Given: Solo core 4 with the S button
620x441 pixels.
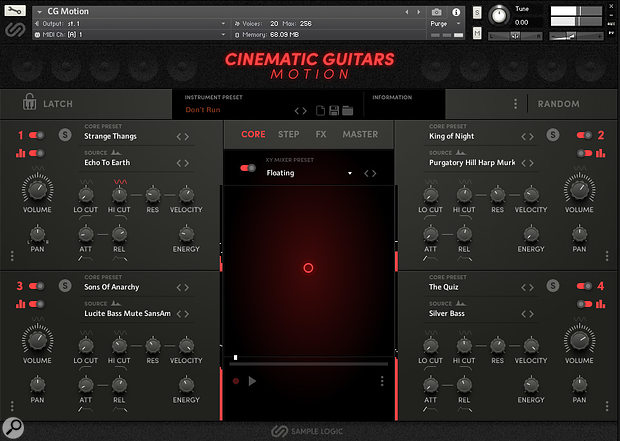Looking at the screenshot, I should click(553, 286).
